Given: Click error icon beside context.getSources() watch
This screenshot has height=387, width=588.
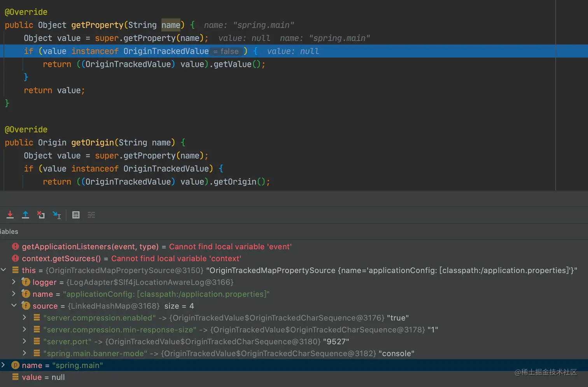Looking at the screenshot, I should (x=16, y=258).
